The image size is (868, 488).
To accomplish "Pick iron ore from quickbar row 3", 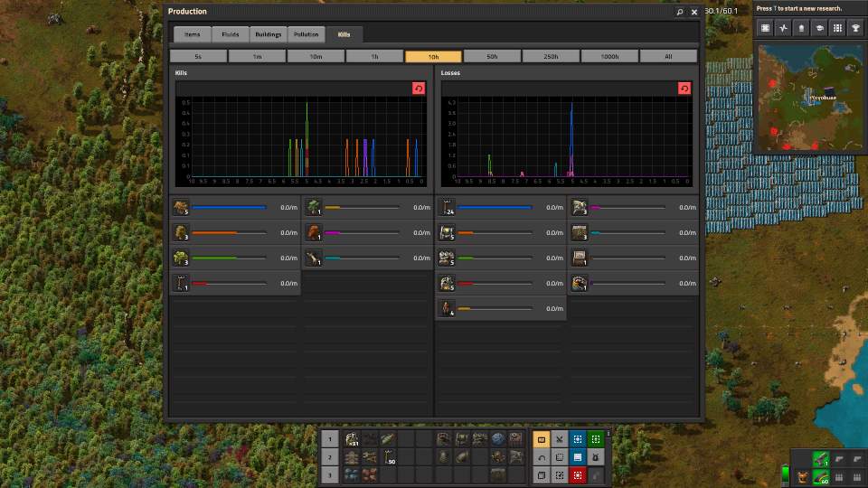I will click(352, 474).
